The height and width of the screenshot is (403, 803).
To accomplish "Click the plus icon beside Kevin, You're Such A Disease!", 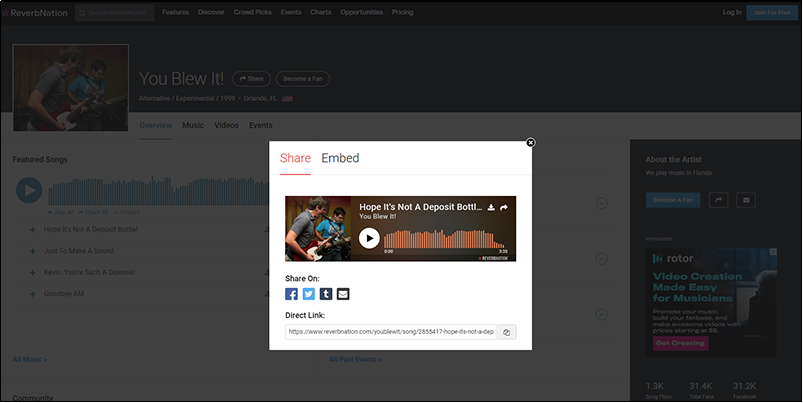I will (33, 273).
